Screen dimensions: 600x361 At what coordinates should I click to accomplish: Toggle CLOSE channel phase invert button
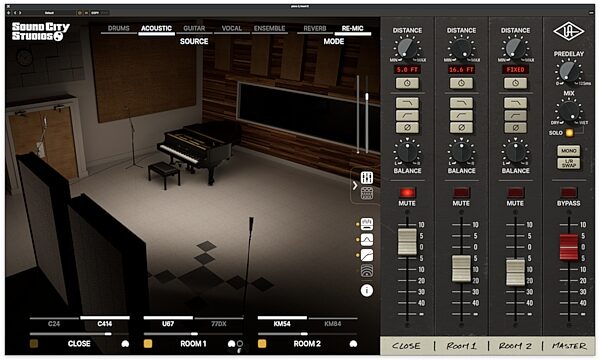point(407,127)
